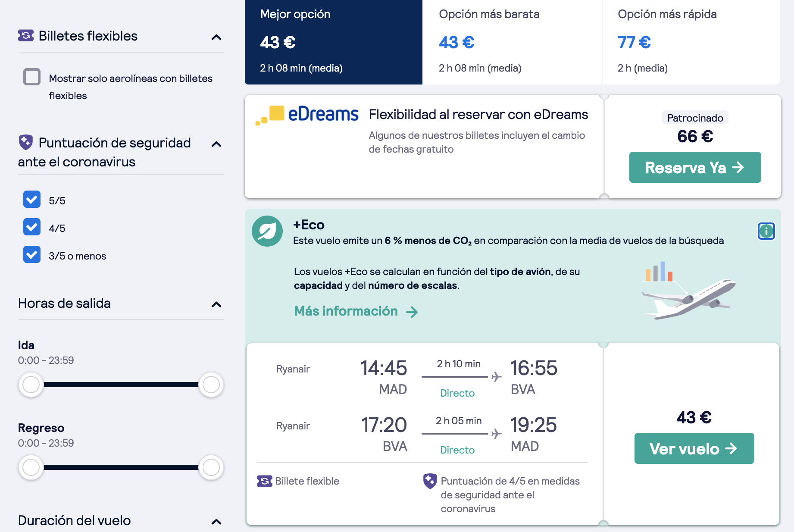The width and height of the screenshot is (794, 532).
Task: Collapse the Billetes flexibles section
Action: coord(216,37)
